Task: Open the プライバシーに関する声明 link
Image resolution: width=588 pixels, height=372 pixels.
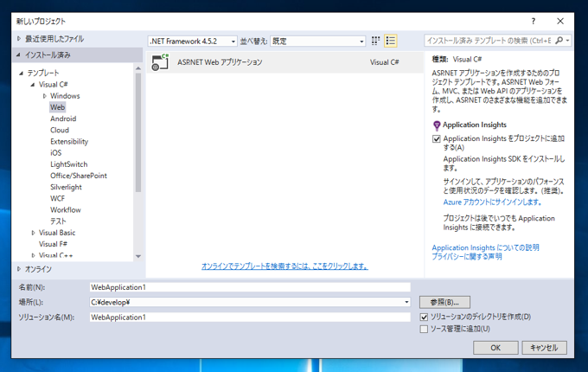Action: [x=466, y=256]
